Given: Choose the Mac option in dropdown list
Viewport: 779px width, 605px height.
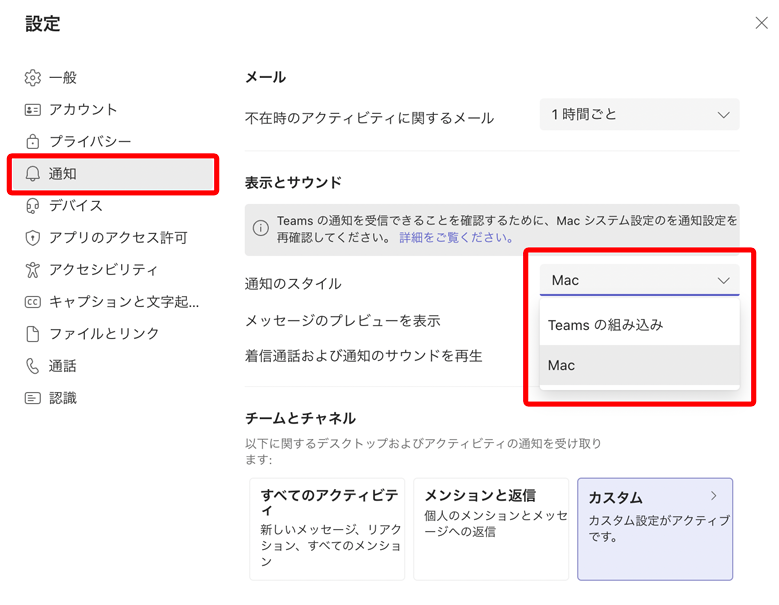Looking at the screenshot, I should pos(639,366).
